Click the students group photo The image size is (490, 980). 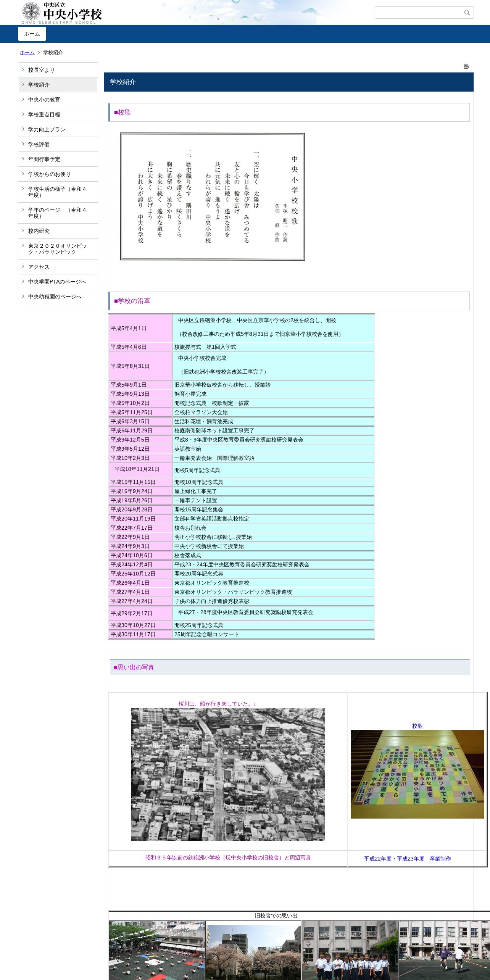(350, 950)
